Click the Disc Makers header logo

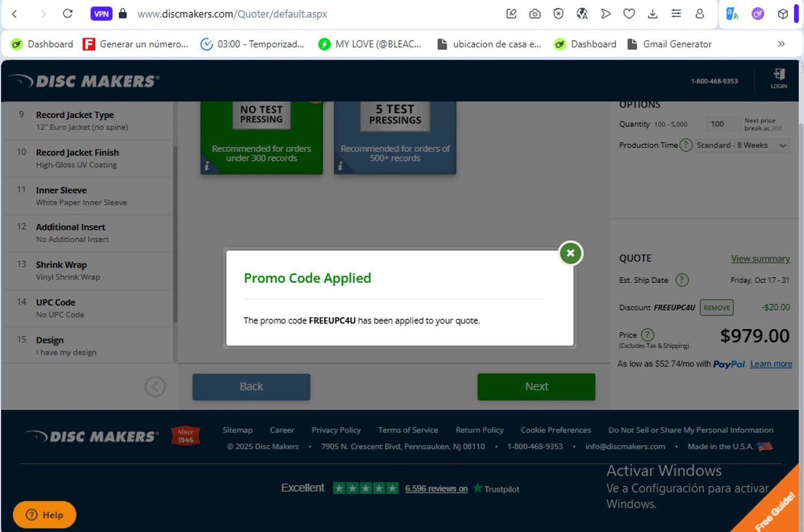tap(84, 81)
